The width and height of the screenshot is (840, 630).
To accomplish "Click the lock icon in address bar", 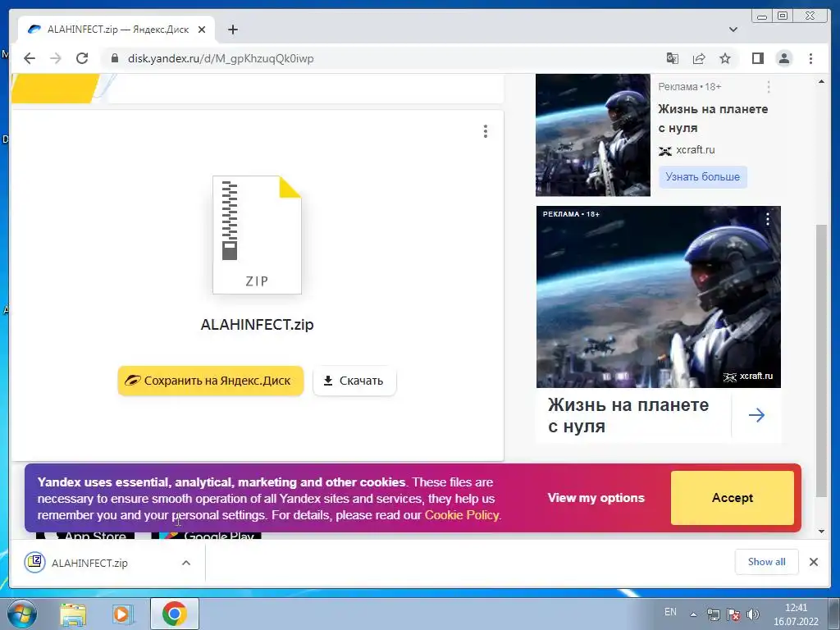I will tap(114, 58).
